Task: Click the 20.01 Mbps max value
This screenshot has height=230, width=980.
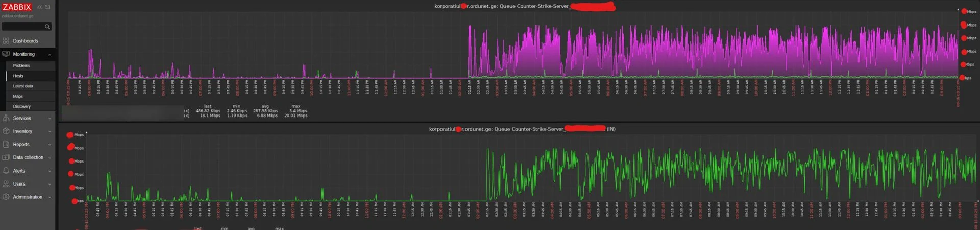Action: pyautogui.click(x=296, y=116)
